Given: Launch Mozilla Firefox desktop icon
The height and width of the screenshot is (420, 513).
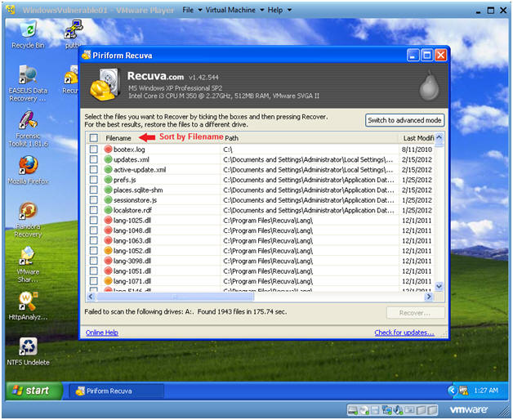Looking at the screenshot, I should click(x=28, y=170).
